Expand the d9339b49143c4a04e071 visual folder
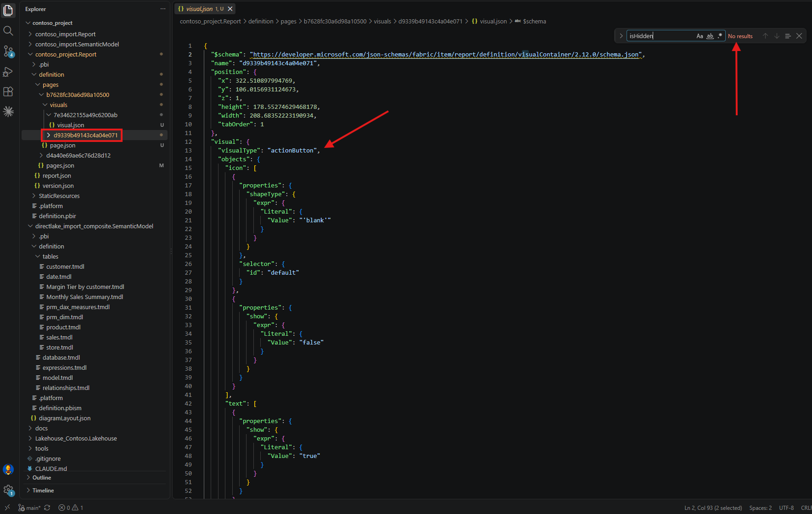This screenshot has width=812, height=514. click(x=85, y=135)
